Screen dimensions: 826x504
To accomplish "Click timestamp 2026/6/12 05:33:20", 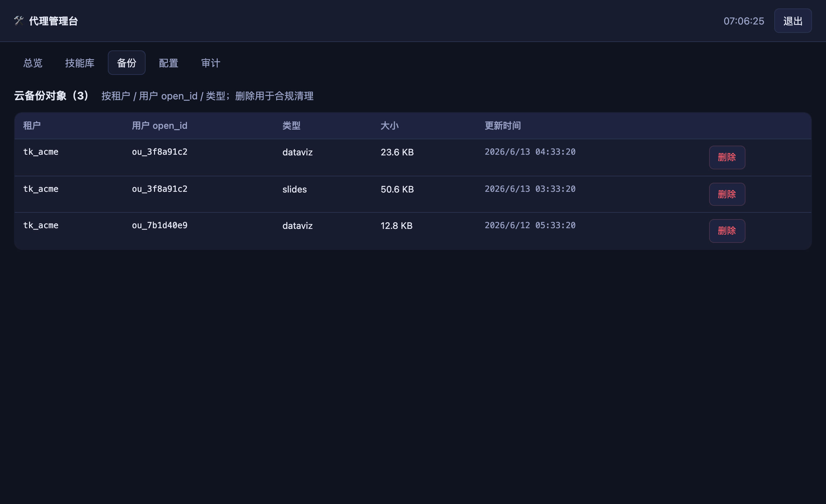I will 530,225.
